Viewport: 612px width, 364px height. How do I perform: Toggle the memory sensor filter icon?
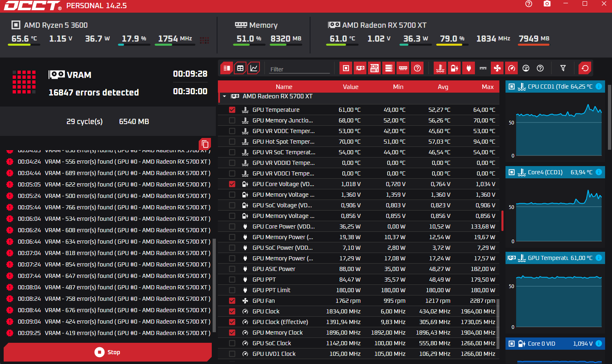pos(403,68)
